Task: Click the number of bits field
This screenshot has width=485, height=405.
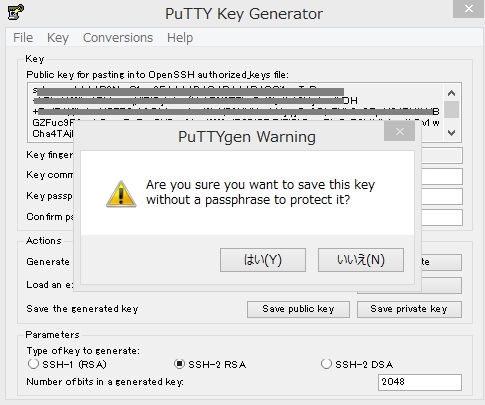Action: [420, 382]
